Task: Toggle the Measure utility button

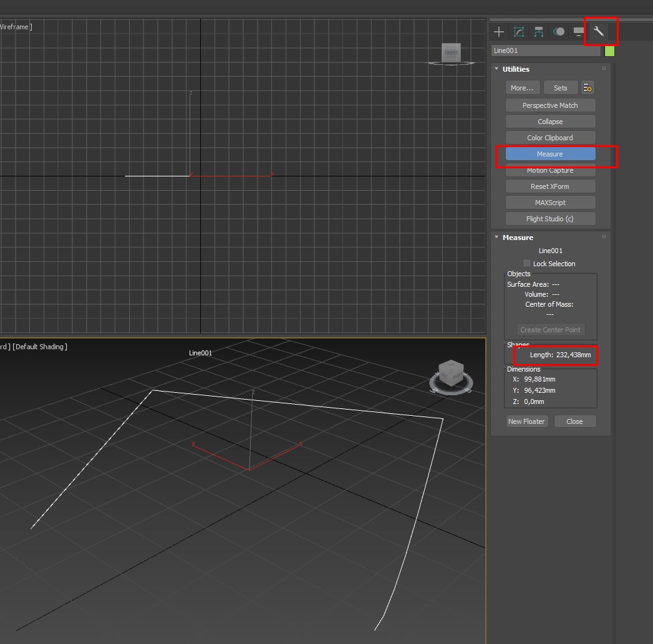Action: pos(550,154)
